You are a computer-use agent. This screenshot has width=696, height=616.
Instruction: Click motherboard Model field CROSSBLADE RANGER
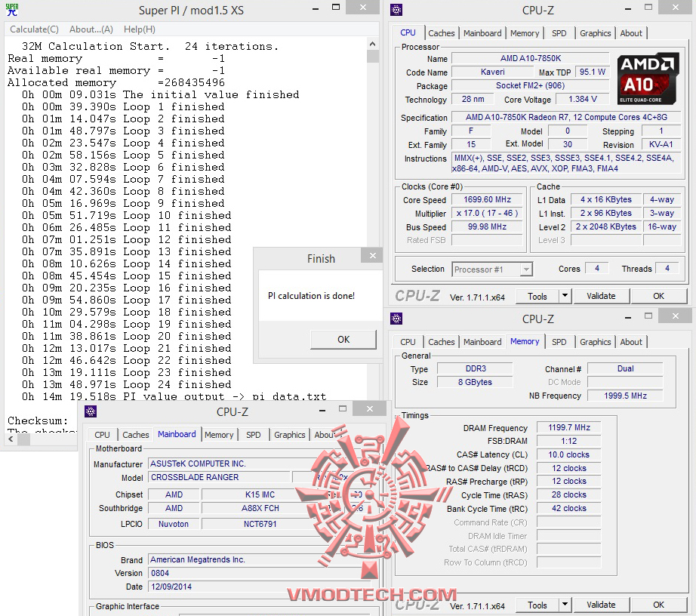pyautogui.click(x=219, y=478)
